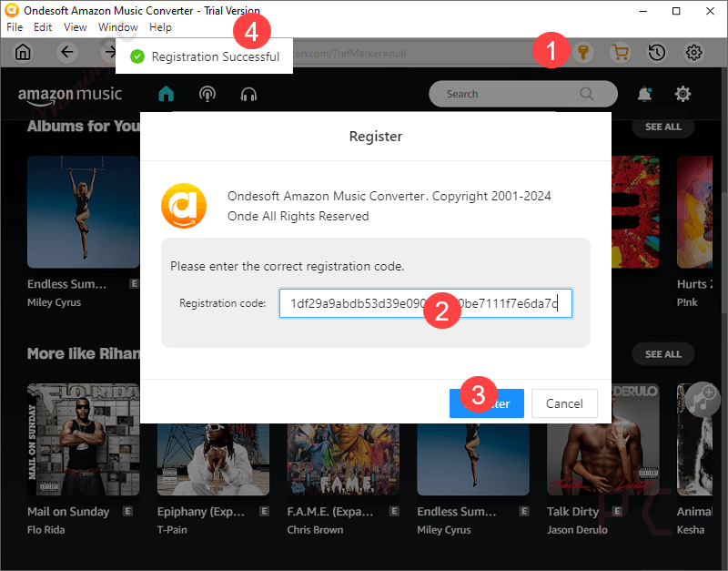Screen dimensions: 728x571
Task: Open Amazon Music settings gear icon
Action: pos(682,94)
